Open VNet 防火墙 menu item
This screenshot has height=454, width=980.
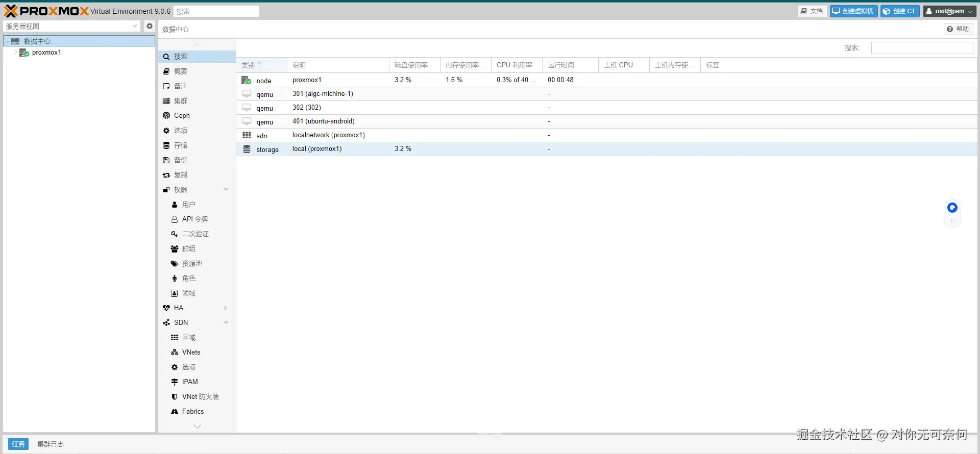point(197,397)
